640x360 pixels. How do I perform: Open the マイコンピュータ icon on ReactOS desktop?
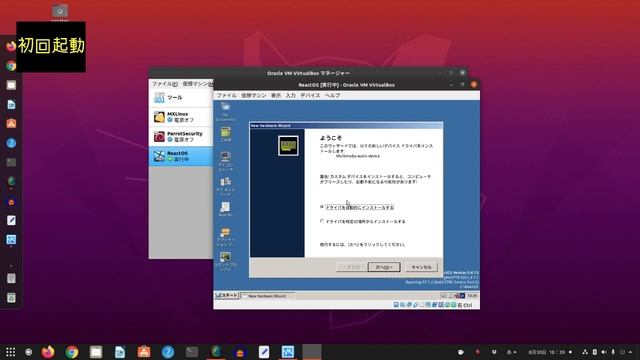(x=225, y=161)
